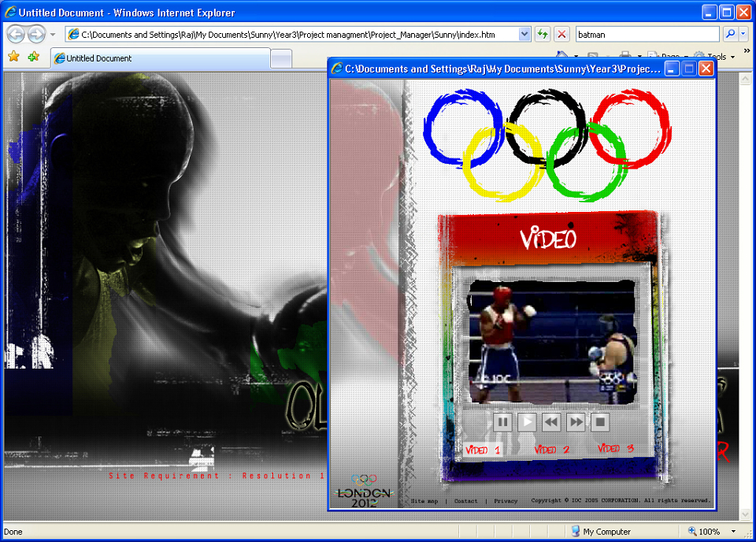Expand the address bar history dropdown
This screenshot has height=542, width=756.
[524, 34]
